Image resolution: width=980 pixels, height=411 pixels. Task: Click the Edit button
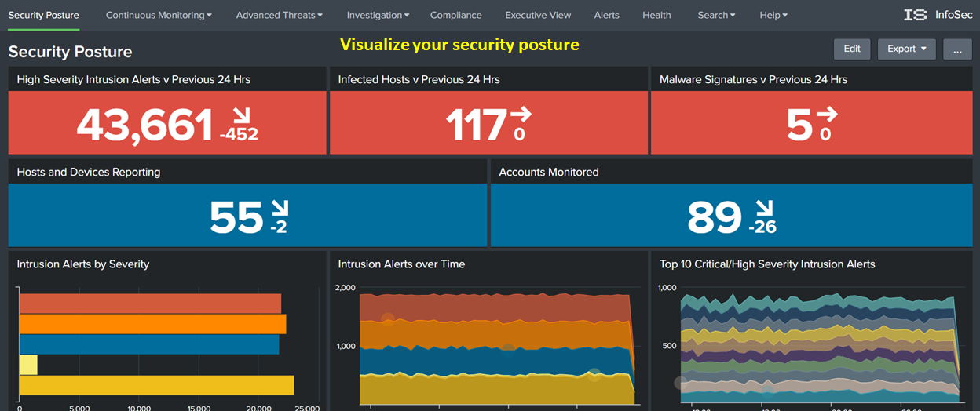[x=852, y=49]
